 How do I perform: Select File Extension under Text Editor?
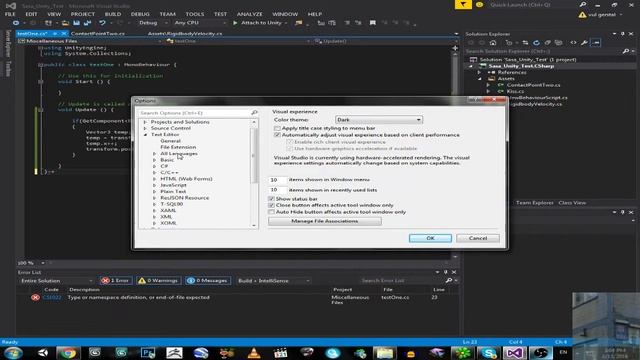pyautogui.click(x=178, y=147)
